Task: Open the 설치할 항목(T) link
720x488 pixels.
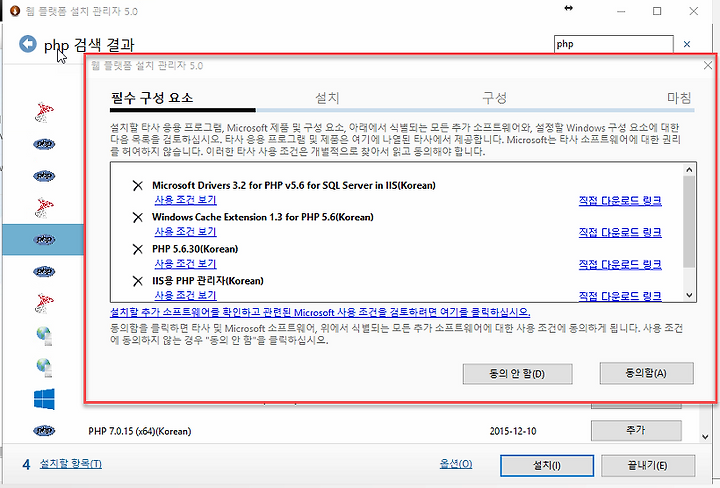Action: [x=71, y=464]
